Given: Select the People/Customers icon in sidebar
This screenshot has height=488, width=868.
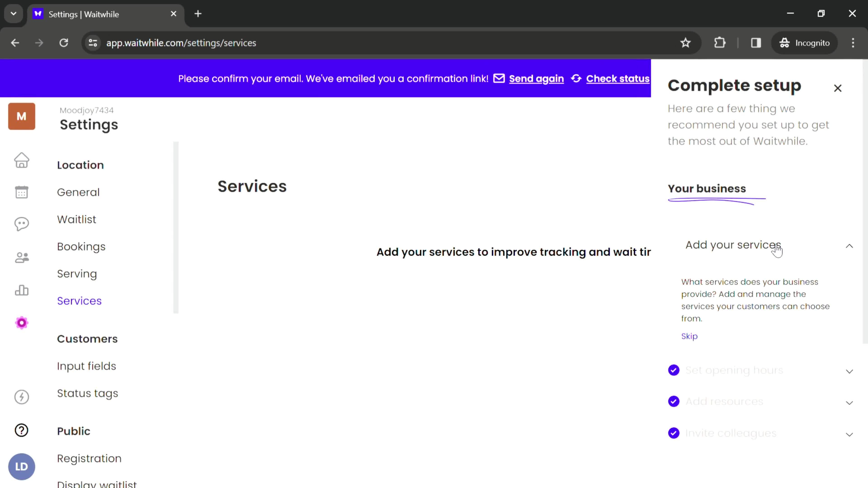Looking at the screenshot, I should (x=21, y=257).
